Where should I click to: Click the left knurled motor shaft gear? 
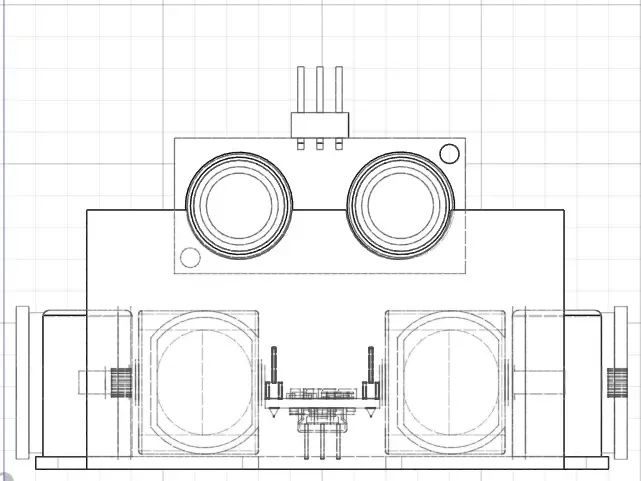pyautogui.click(x=121, y=383)
